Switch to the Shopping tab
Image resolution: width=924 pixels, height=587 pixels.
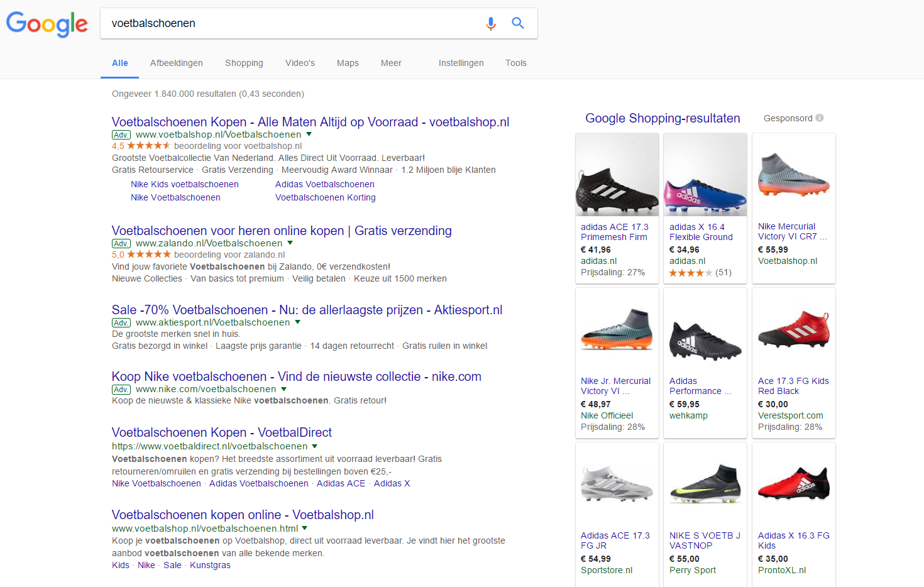coord(244,63)
